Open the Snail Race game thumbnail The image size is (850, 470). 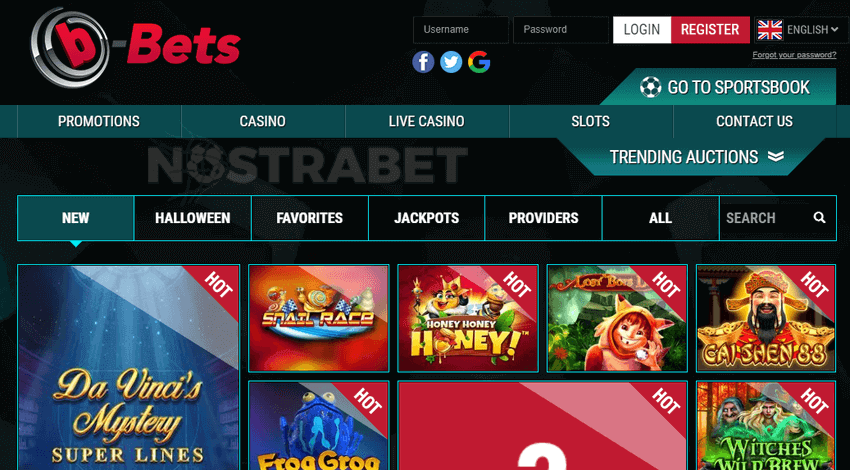click(319, 318)
